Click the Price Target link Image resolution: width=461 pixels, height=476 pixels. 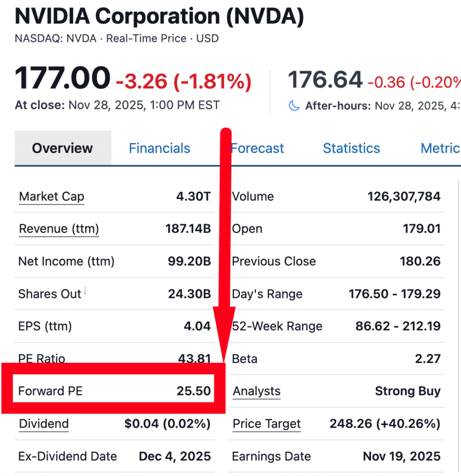pyautogui.click(x=267, y=424)
